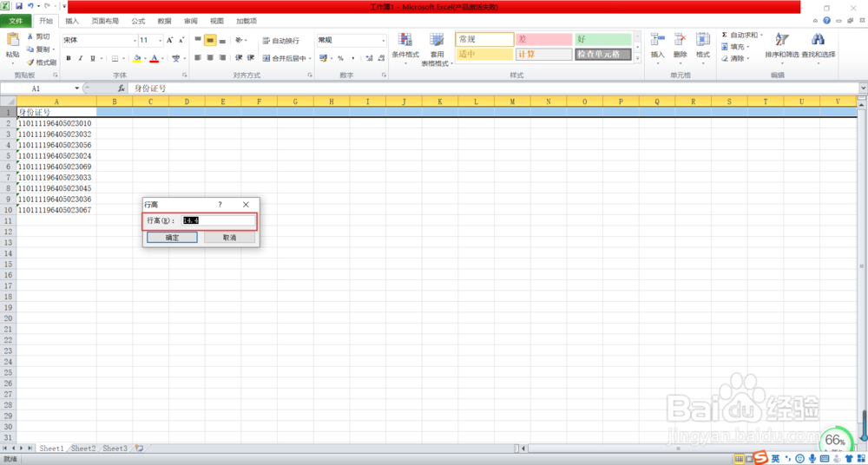Open the 常规 number format dropdown

pyautogui.click(x=384, y=41)
